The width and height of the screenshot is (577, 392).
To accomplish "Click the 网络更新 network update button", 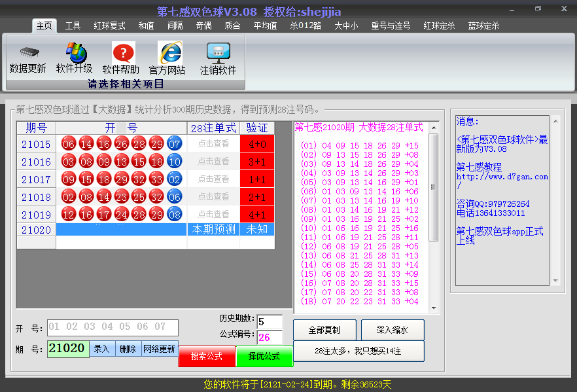I will [x=160, y=349].
